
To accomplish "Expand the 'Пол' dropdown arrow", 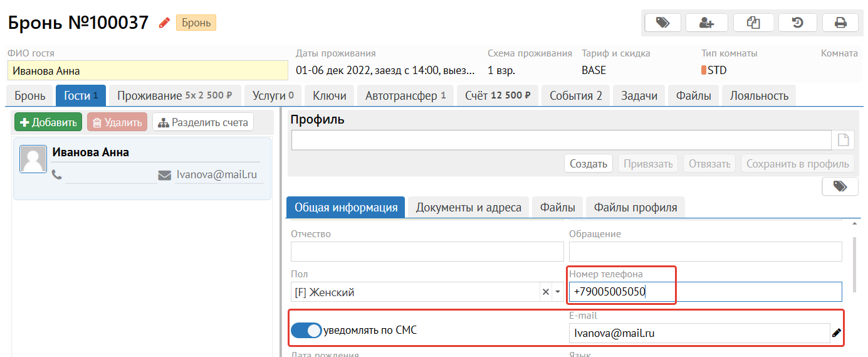I will (557, 292).
